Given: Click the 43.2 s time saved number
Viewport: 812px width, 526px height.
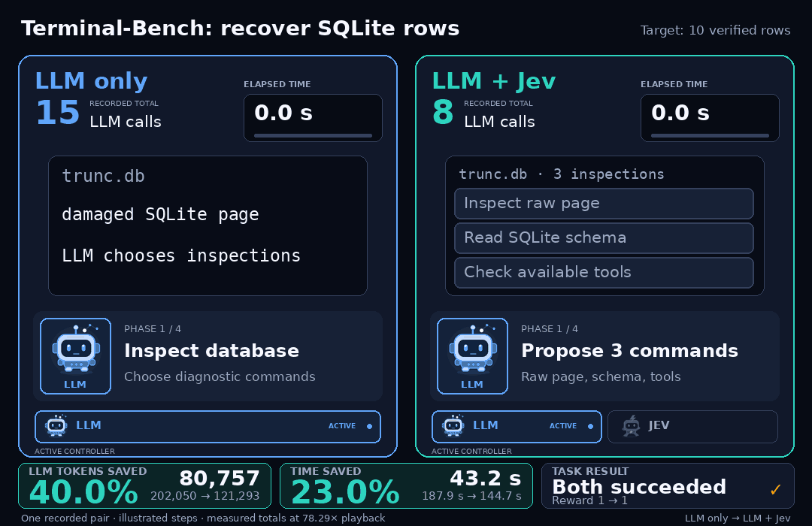Looking at the screenshot, I should 485,479.
